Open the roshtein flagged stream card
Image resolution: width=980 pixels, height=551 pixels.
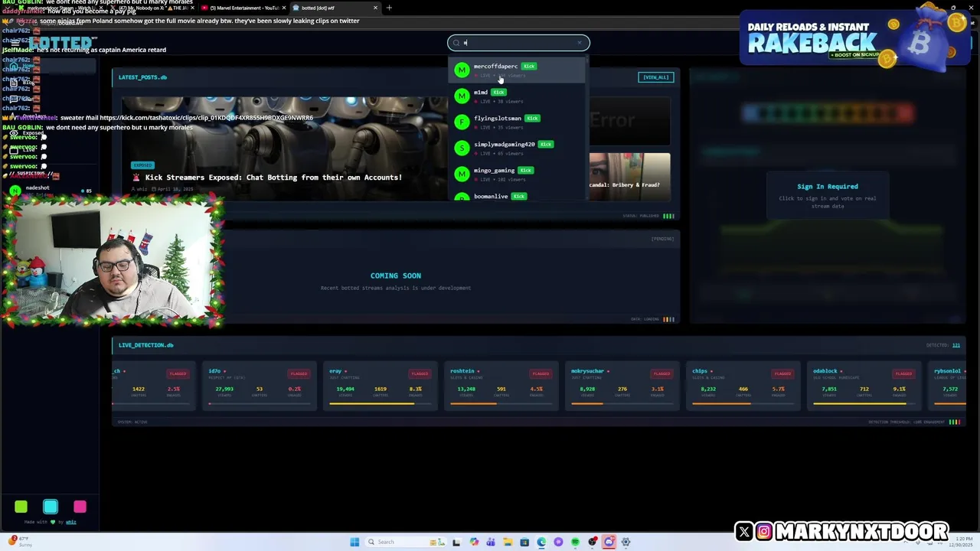coord(501,386)
